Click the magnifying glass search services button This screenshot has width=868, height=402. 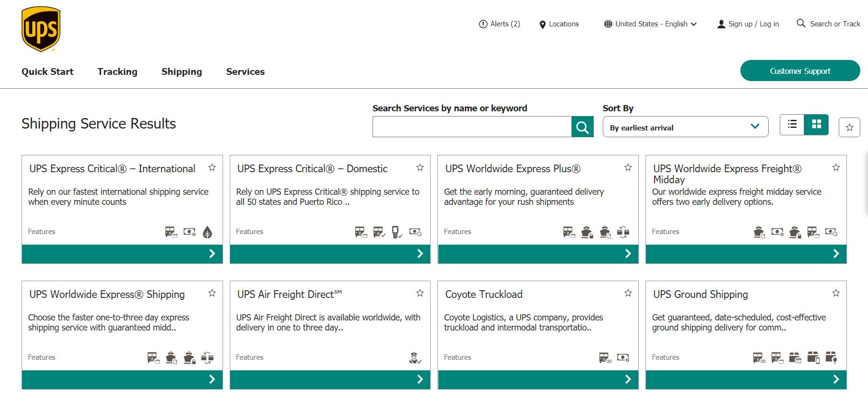582,127
